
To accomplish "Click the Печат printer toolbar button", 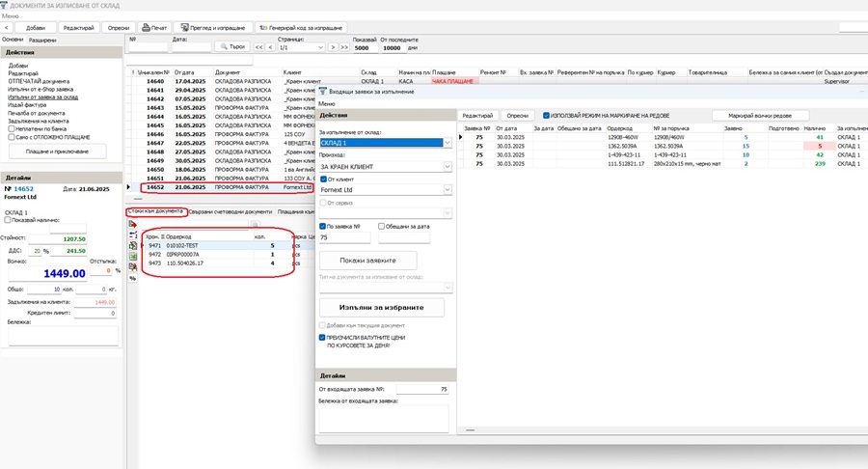I will point(154,28).
